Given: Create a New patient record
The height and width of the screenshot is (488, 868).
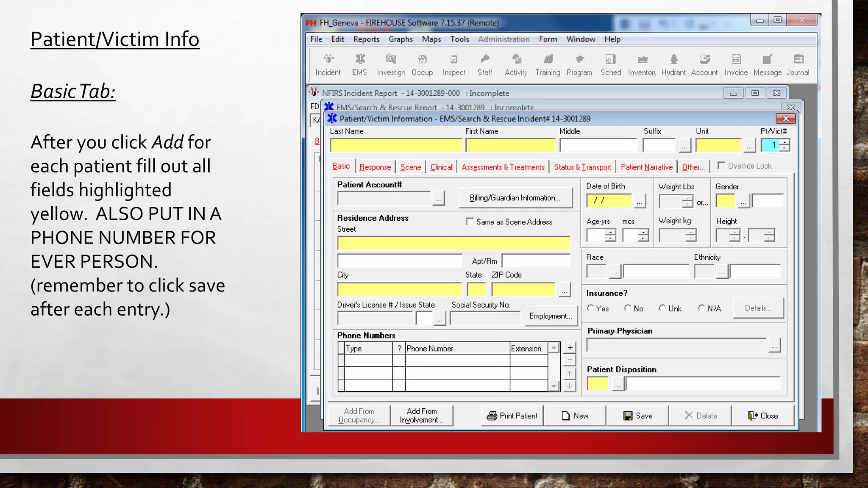Looking at the screenshot, I should [575, 416].
